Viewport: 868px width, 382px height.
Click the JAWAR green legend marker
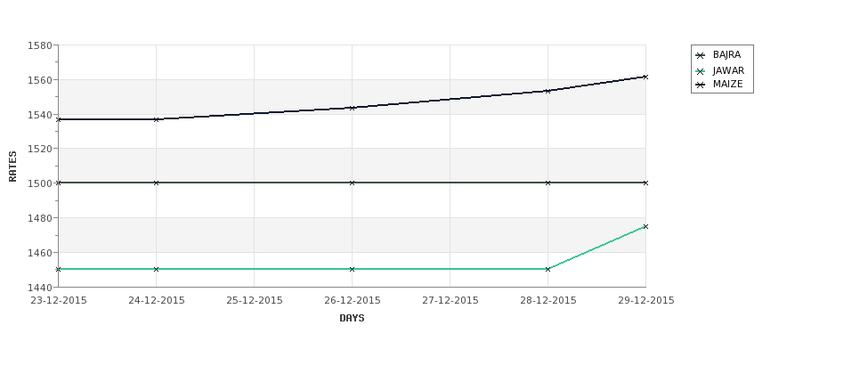coord(701,71)
